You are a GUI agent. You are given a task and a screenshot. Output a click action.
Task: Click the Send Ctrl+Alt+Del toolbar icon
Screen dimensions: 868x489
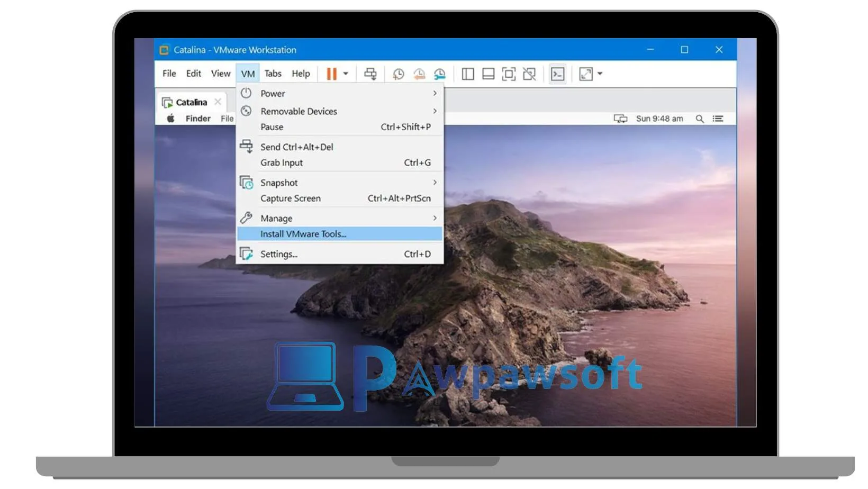370,74
